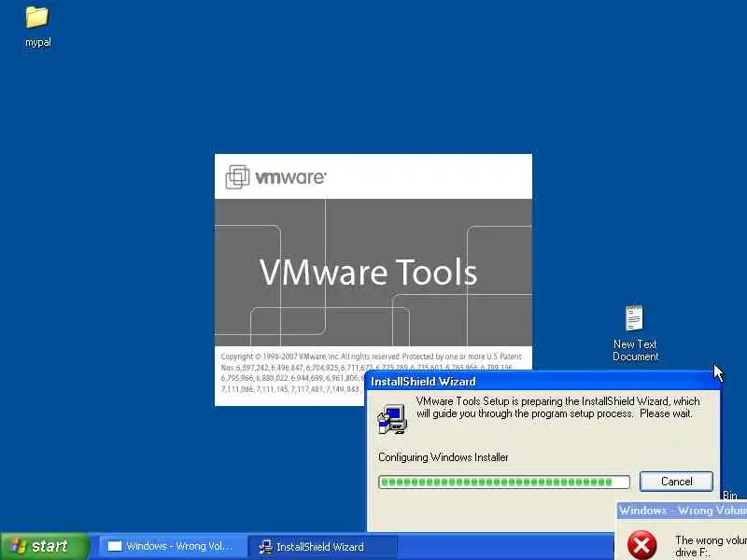747x560 pixels.
Task: Click the 'New Text Document' label text
Action: 635,350
